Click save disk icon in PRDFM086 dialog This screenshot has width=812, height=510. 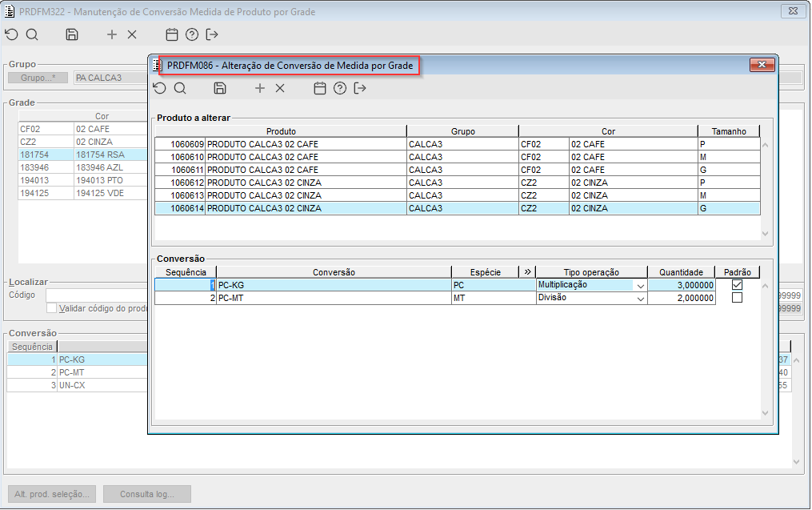click(220, 88)
